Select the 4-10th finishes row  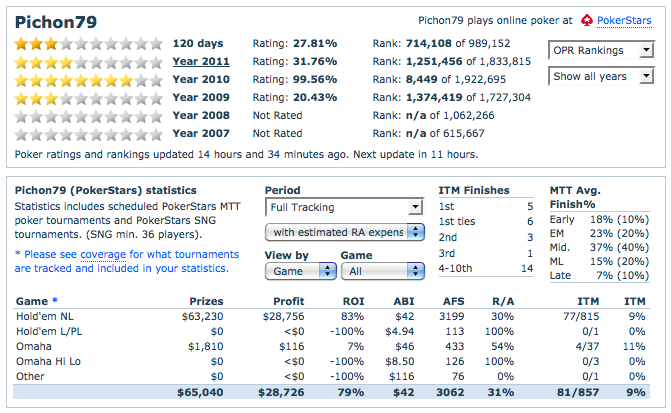(x=486, y=268)
